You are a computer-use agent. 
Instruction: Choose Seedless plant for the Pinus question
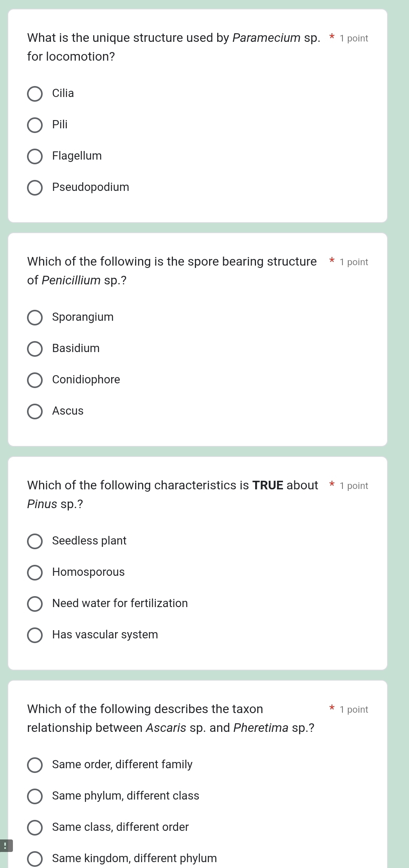click(35, 541)
